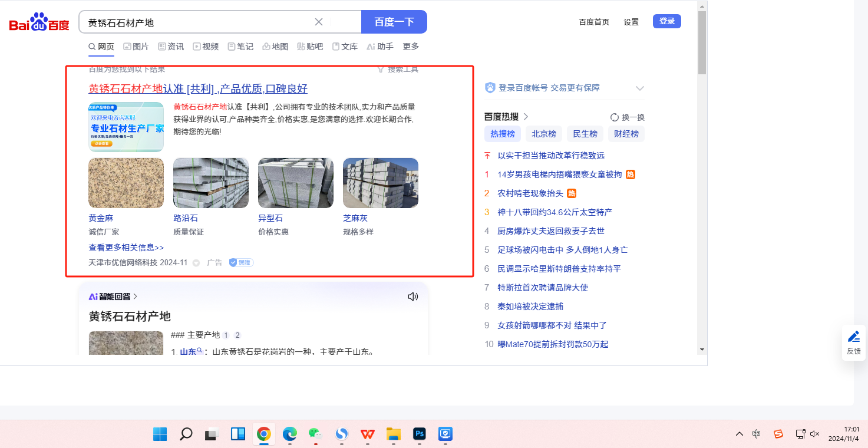Launch Microsoft Edge from the taskbar

[x=289, y=434]
